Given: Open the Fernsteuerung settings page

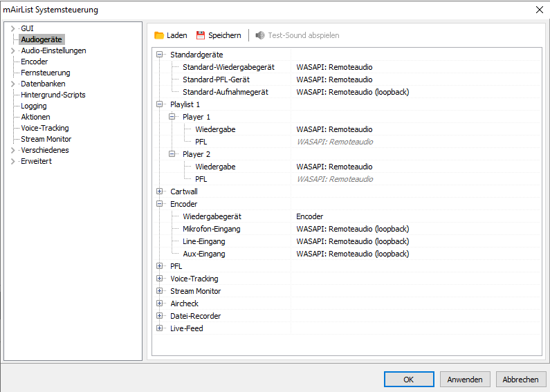Looking at the screenshot, I should point(45,73).
